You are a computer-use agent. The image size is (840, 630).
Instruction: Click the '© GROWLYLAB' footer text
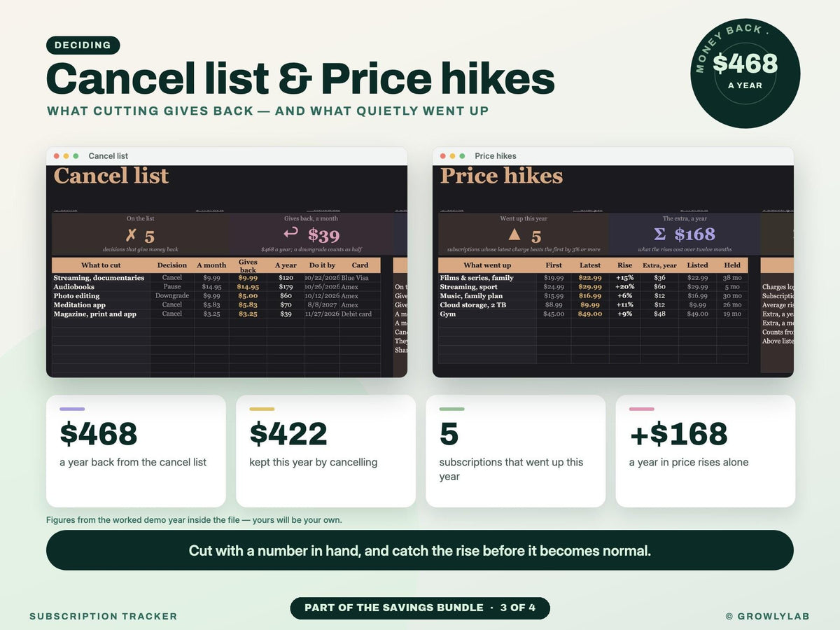point(768,617)
